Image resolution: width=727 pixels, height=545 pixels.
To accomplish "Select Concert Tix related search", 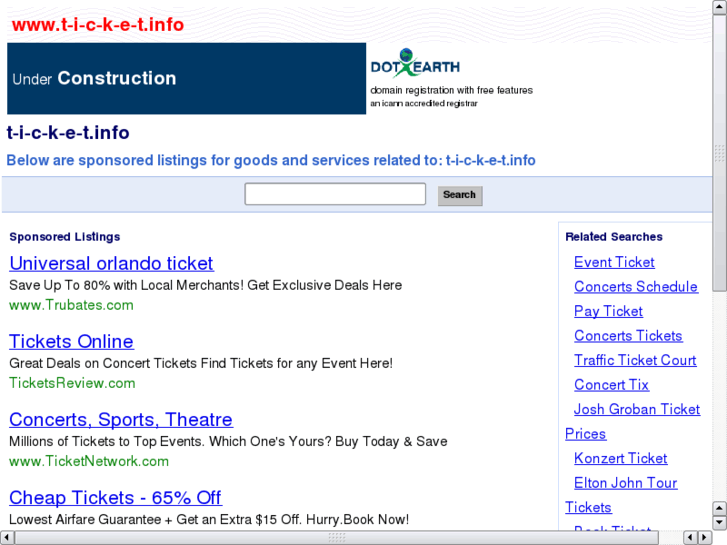I will tap(612, 385).
